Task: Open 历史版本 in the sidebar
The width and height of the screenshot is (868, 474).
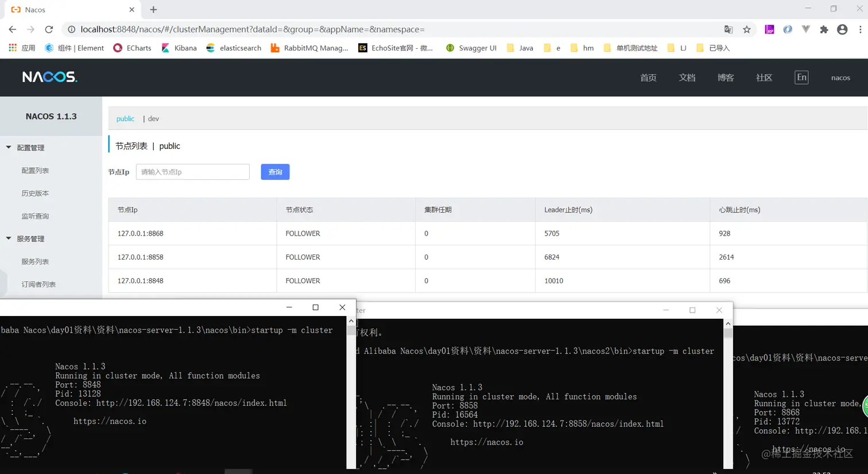Action: pos(35,194)
